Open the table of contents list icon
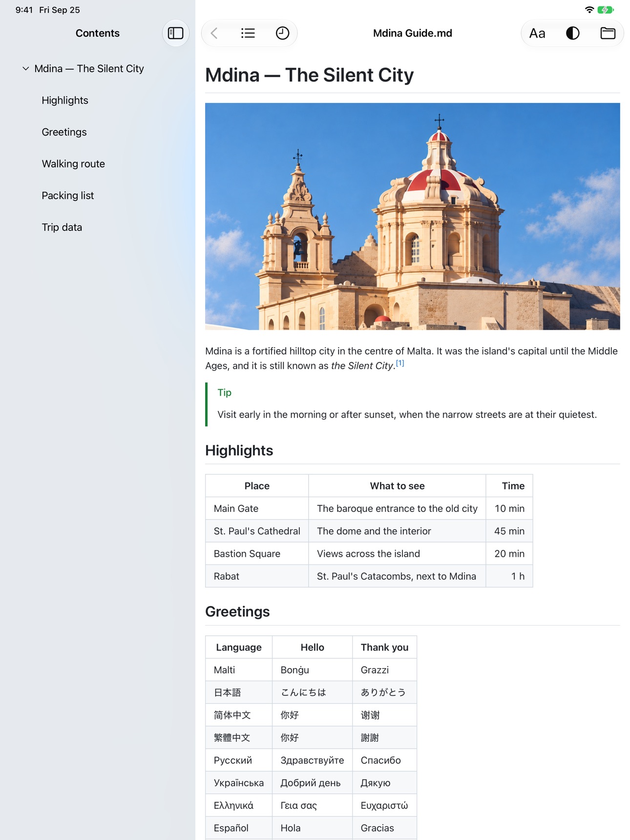This screenshot has width=630, height=840. pos(248,33)
